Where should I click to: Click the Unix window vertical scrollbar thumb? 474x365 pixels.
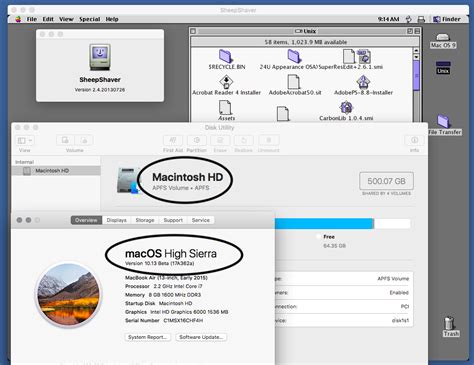click(416, 76)
